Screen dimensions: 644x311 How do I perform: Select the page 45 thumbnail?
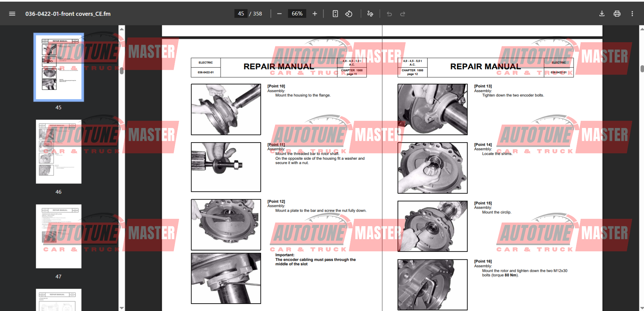tap(59, 67)
